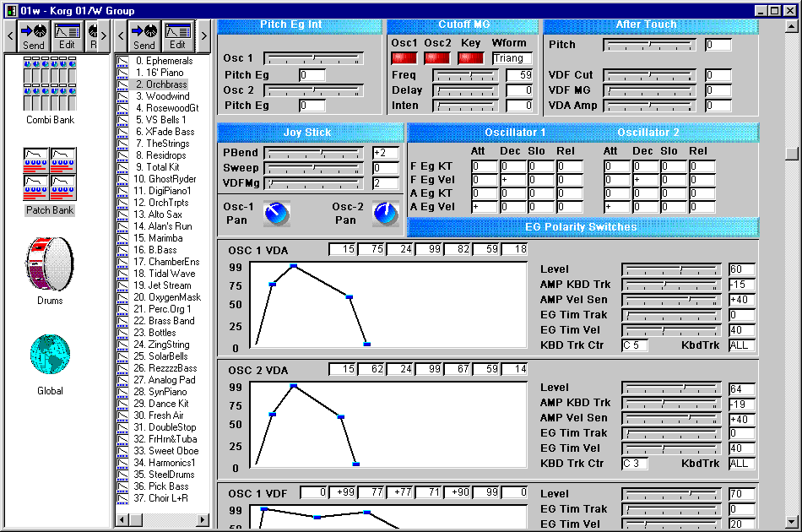The width and height of the screenshot is (802, 532).
Task: Click left arrow of left toolbar
Action: coord(11,35)
